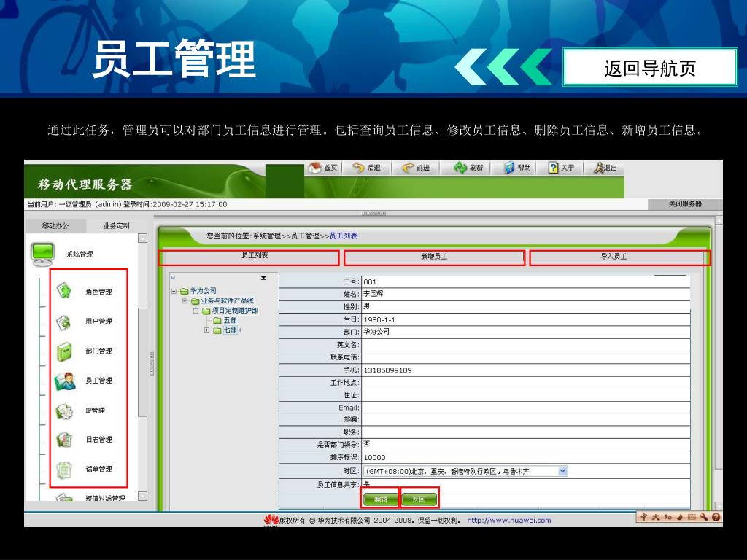Collapse 业务与软件产品线 tree node
The width and height of the screenshot is (747, 560).
pyautogui.click(x=185, y=301)
